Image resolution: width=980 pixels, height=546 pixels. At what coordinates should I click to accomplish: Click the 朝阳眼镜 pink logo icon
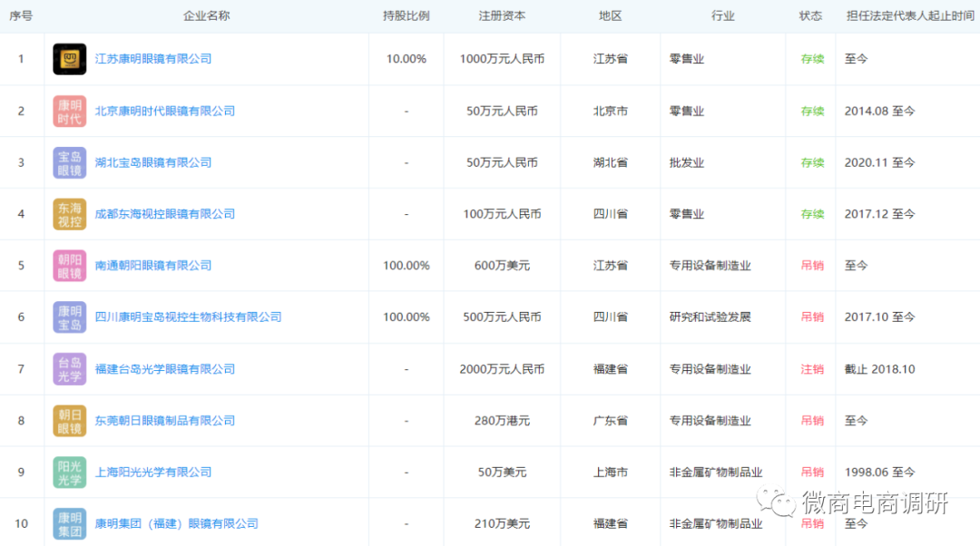[x=69, y=265]
